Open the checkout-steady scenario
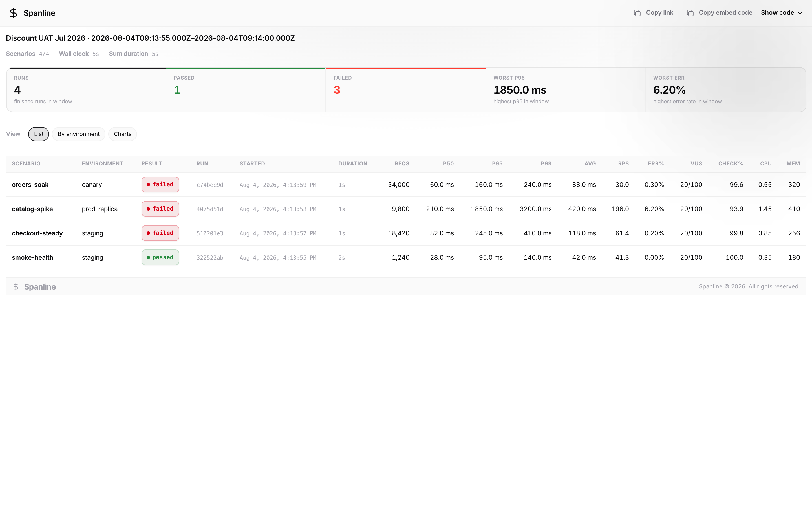812x508 pixels. 37,233
